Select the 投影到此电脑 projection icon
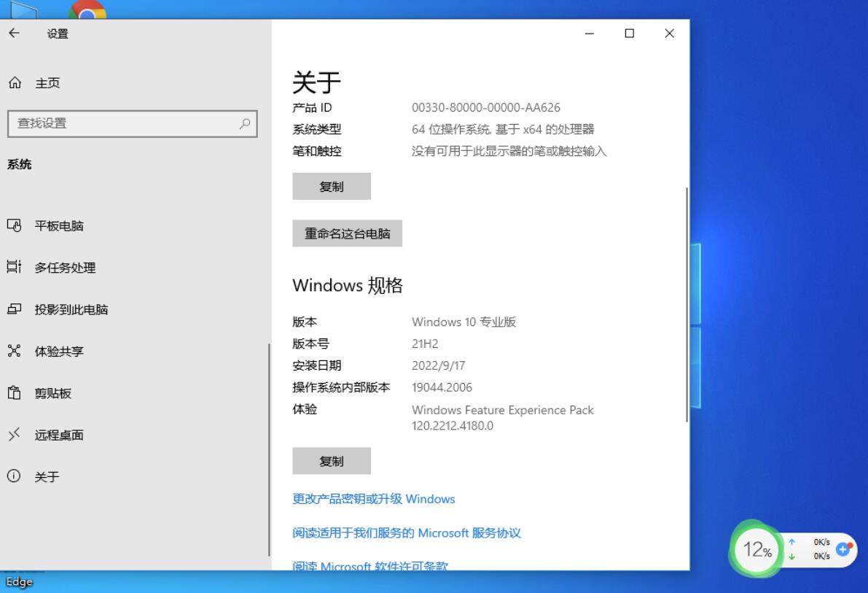This screenshot has height=593, width=868. coord(15,309)
